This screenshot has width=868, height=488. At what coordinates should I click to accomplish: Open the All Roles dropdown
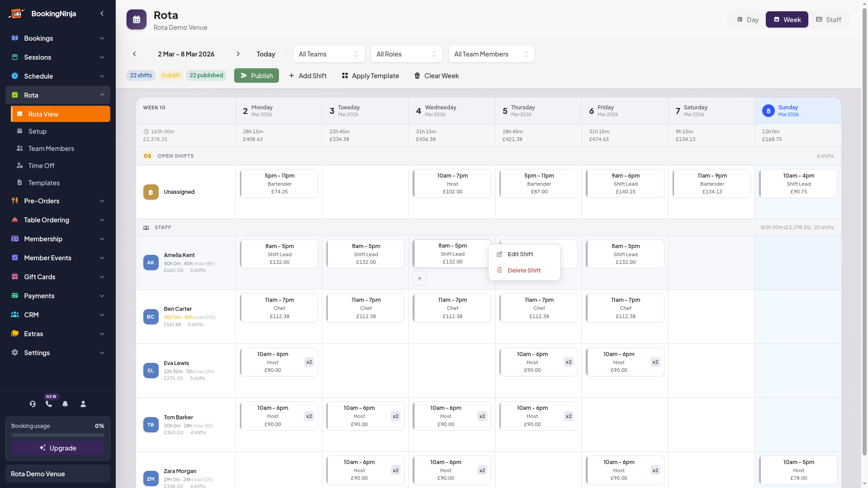point(407,54)
